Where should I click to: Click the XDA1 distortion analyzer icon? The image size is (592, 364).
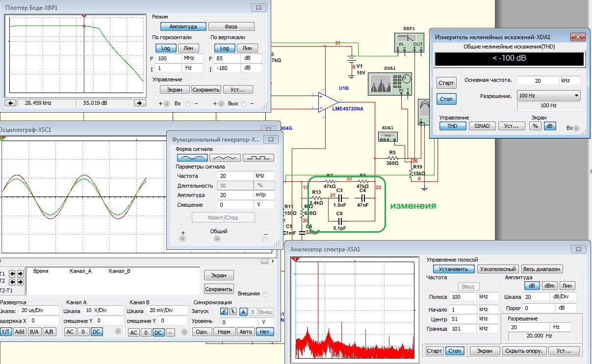point(387,137)
